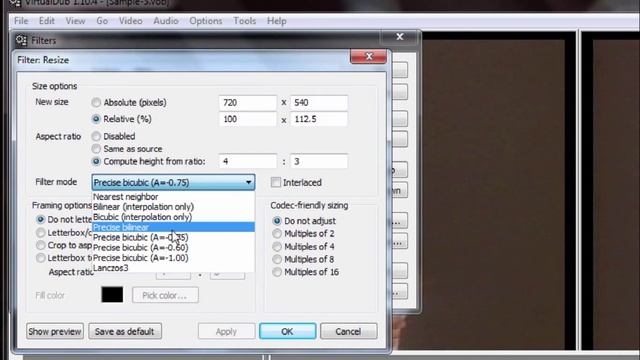Open the Tools menu

click(244, 21)
